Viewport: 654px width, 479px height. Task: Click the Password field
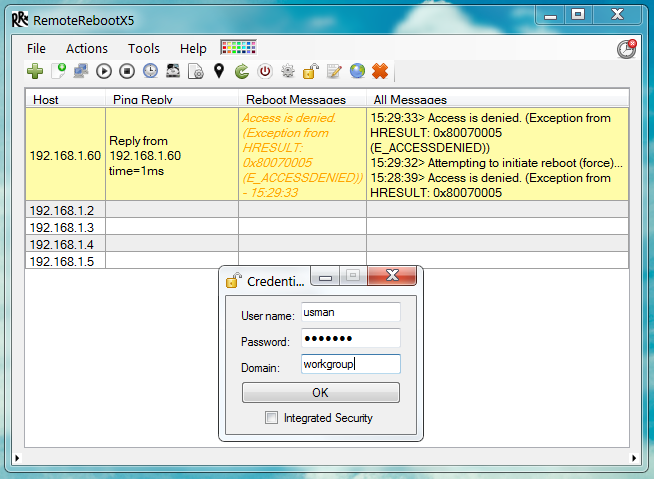(351, 338)
